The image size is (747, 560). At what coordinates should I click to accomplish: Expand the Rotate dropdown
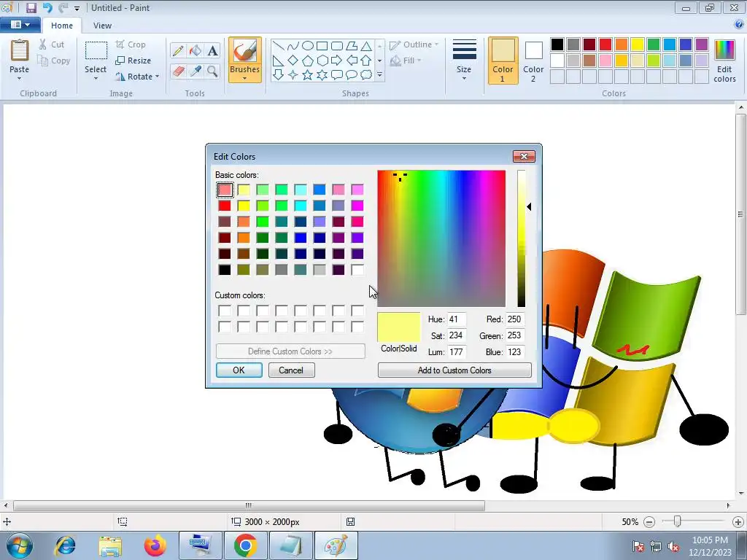(x=158, y=77)
